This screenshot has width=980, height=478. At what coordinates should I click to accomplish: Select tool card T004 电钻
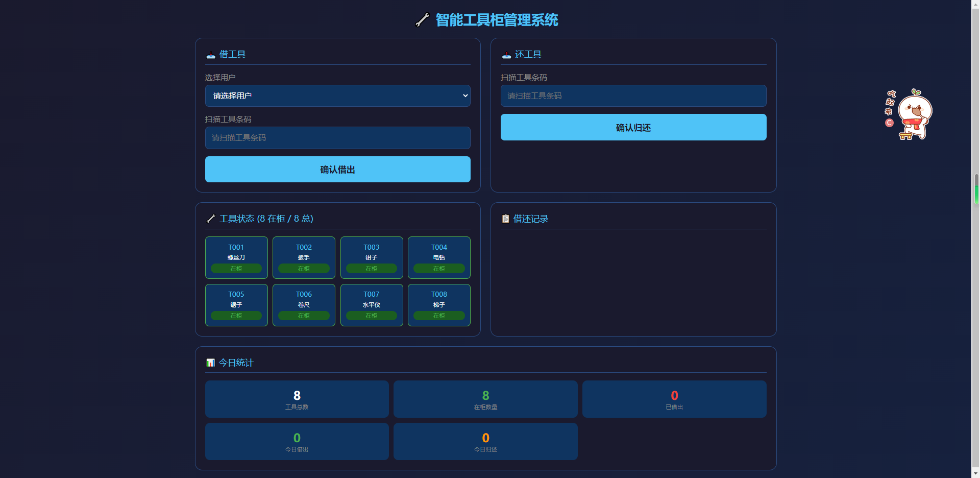439,257
